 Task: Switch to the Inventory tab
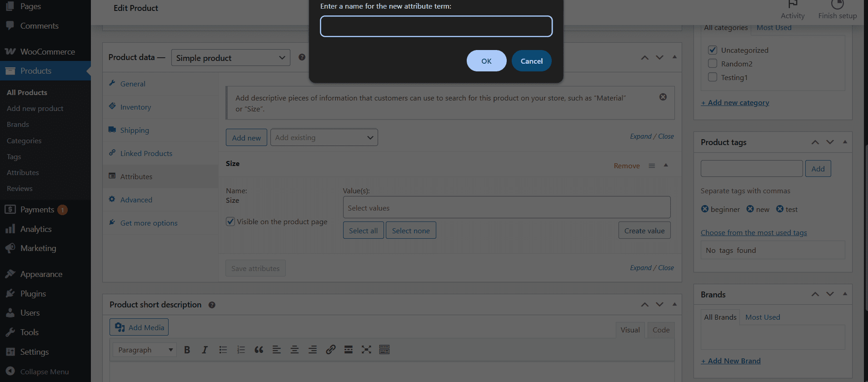click(x=135, y=107)
